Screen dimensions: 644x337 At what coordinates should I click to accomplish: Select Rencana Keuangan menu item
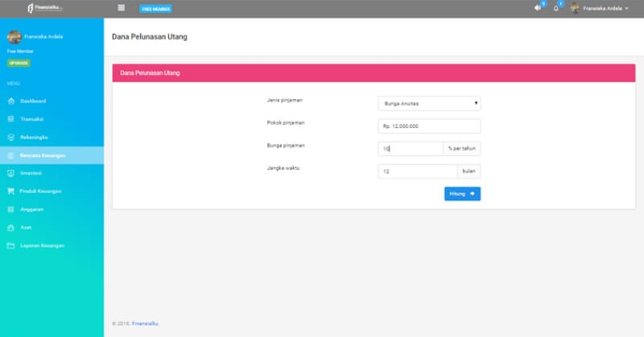[43, 155]
